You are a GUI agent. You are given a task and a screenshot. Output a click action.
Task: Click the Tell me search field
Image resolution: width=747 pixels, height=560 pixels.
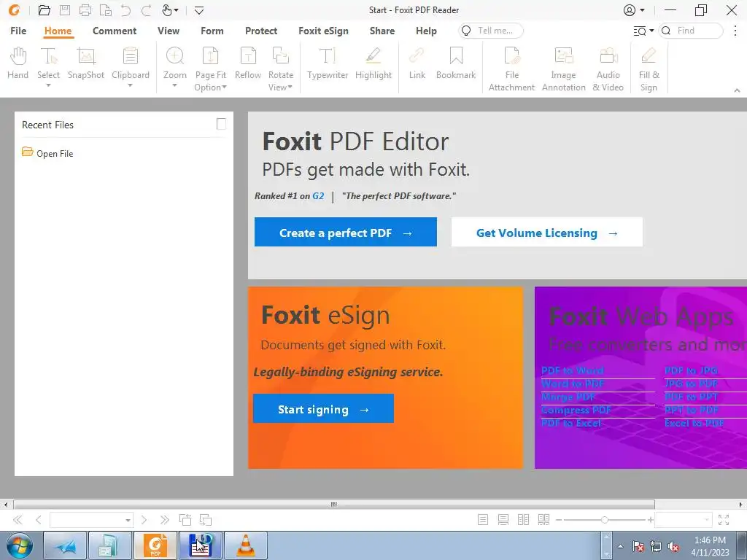(491, 31)
